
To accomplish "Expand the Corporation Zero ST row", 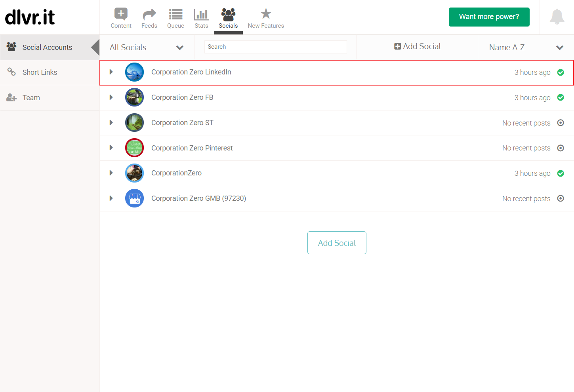I will (111, 123).
